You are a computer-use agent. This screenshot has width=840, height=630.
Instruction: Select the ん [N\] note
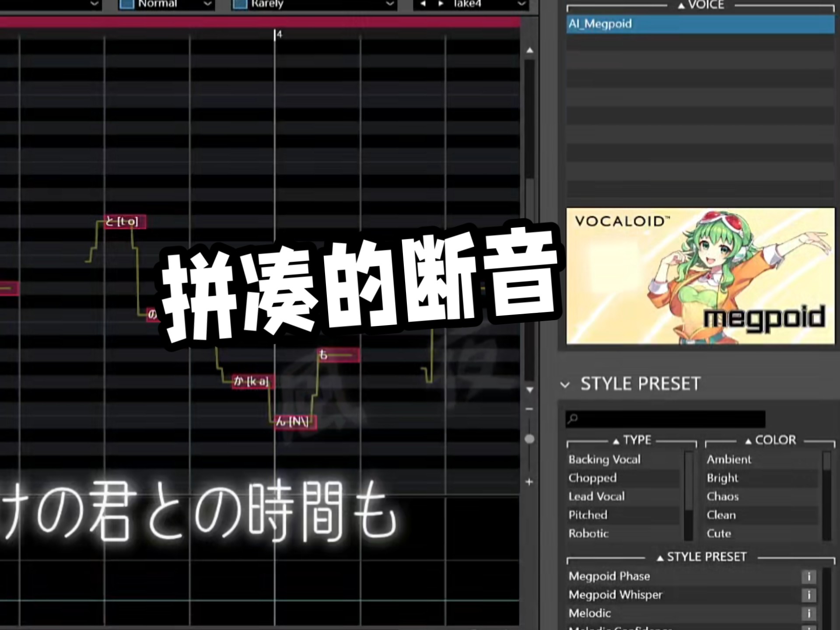pyautogui.click(x=295, y=422)
